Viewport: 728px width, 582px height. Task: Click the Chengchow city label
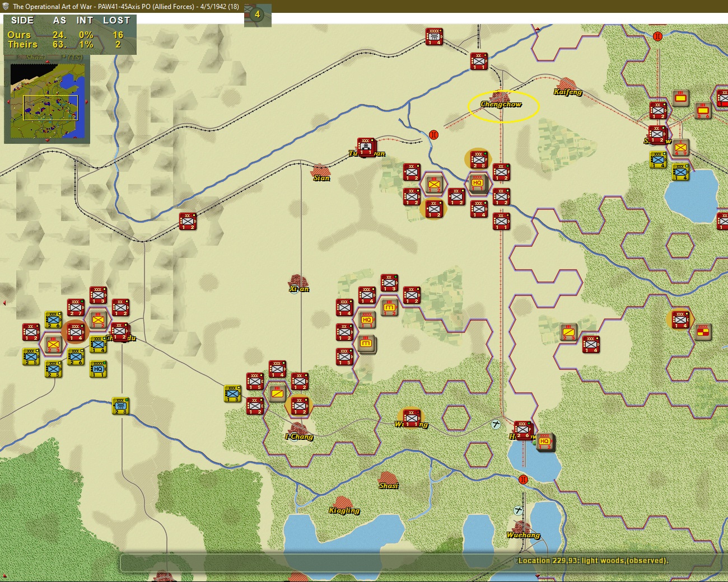coord(501,105)
